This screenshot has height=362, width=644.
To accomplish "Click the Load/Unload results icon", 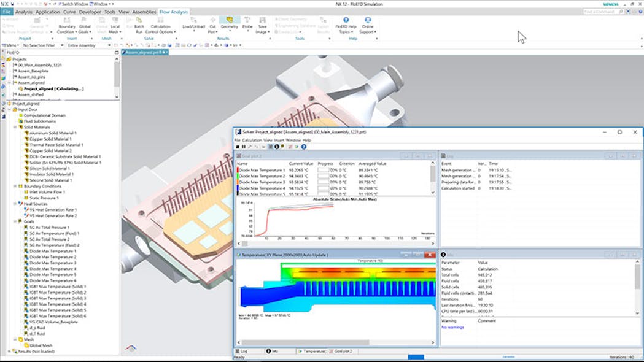I will pyautogui.click(x=193, y=23).
